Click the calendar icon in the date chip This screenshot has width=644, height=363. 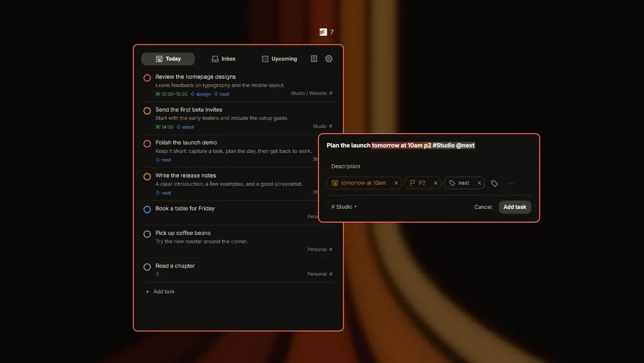point(335,183)
